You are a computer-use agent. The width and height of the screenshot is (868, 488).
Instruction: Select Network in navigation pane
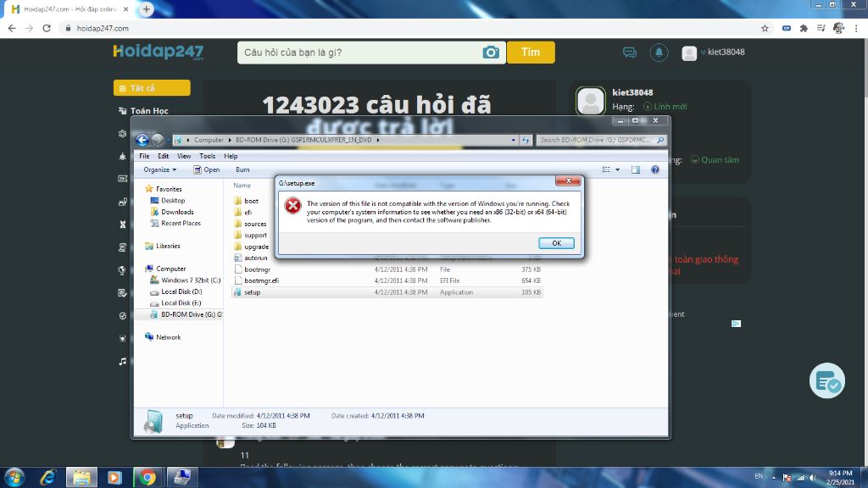click(x=168, y=337)
